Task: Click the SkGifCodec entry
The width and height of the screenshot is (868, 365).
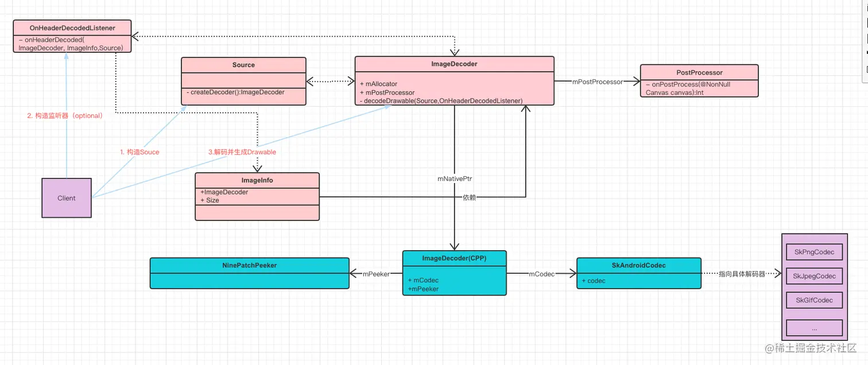Action: (814, 300)
